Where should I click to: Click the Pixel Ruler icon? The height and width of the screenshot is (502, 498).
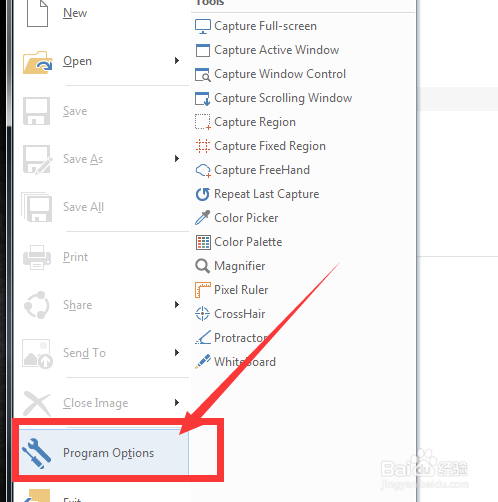pos(203,290)
